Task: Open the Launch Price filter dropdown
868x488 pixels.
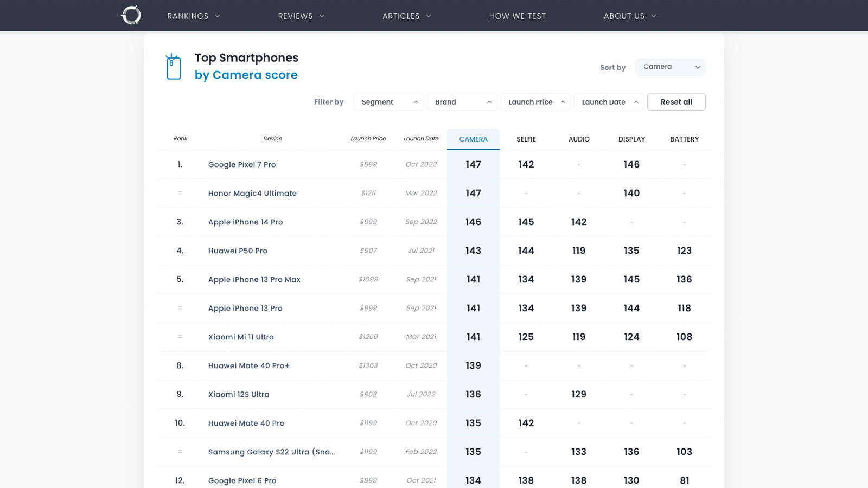Action: click(535, 102)
